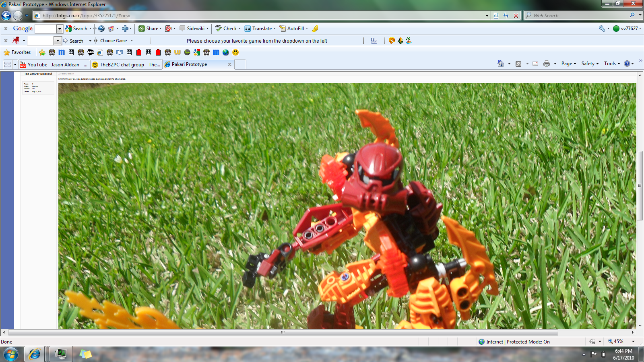Screen dimensions: 644x362
Task: Open the Tools menu
Action: pos(612,64)
